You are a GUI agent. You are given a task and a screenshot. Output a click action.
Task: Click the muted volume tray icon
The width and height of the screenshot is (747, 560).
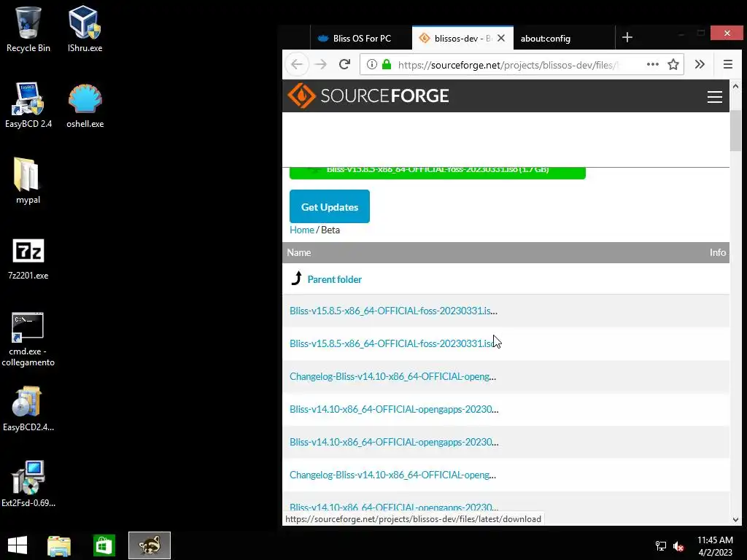[x=678, y=546]
